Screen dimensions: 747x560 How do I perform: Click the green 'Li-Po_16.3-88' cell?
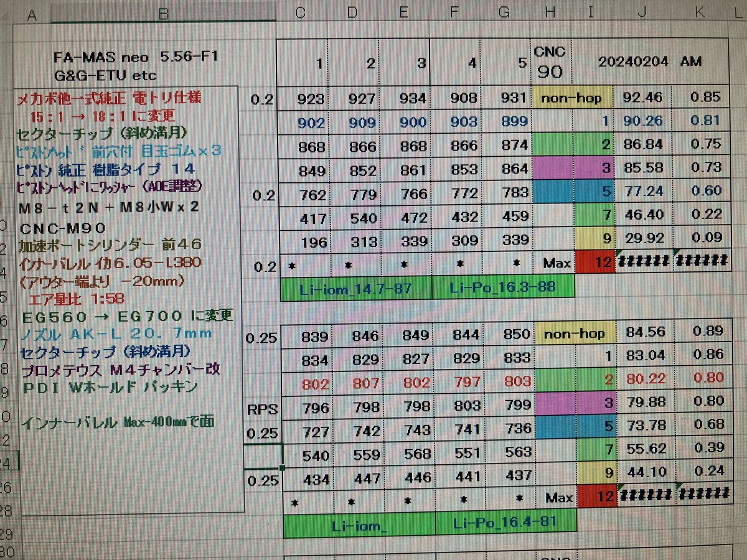coord(502,288)
